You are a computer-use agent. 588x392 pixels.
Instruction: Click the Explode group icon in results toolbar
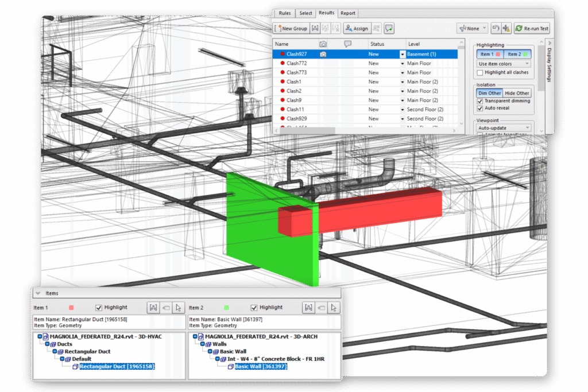point(335,29)
